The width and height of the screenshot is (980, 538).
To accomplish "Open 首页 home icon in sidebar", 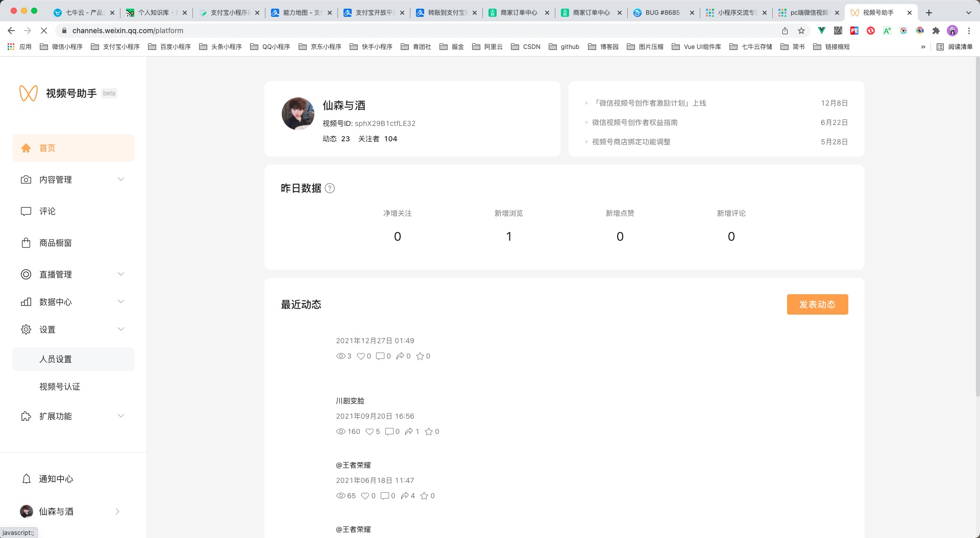I will pos(26,148).
